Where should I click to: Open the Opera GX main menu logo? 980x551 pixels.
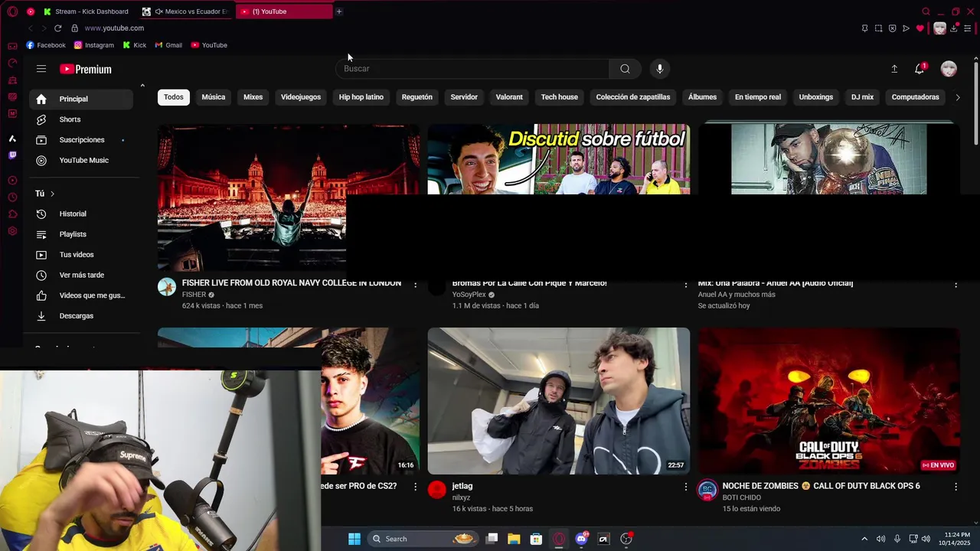[12, 11]
